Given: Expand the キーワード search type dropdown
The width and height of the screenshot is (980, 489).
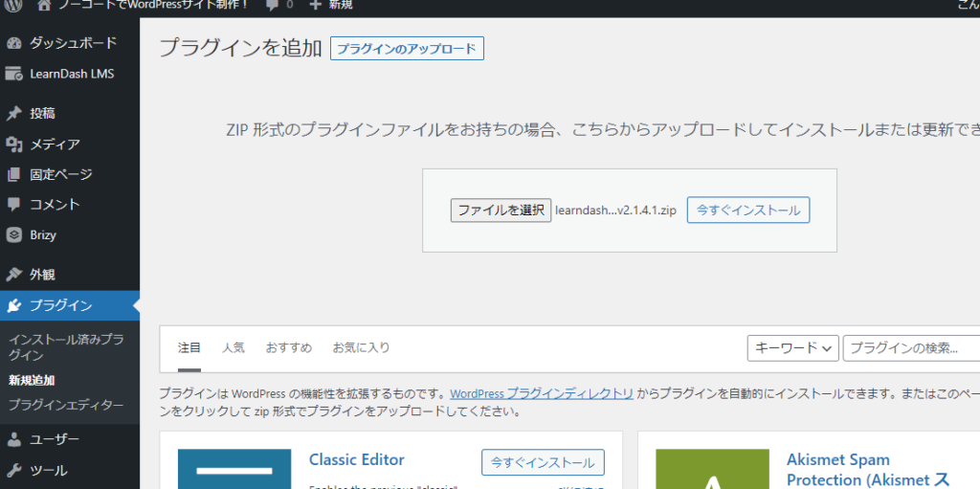Looking at the screenshot, I should (792, 348).
